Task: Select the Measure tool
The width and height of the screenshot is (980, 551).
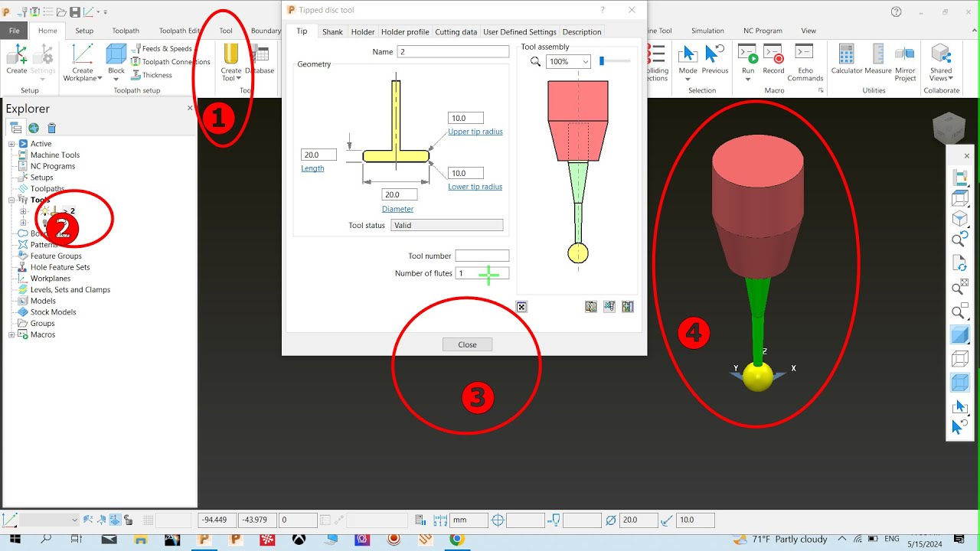Action: (878, 60)
